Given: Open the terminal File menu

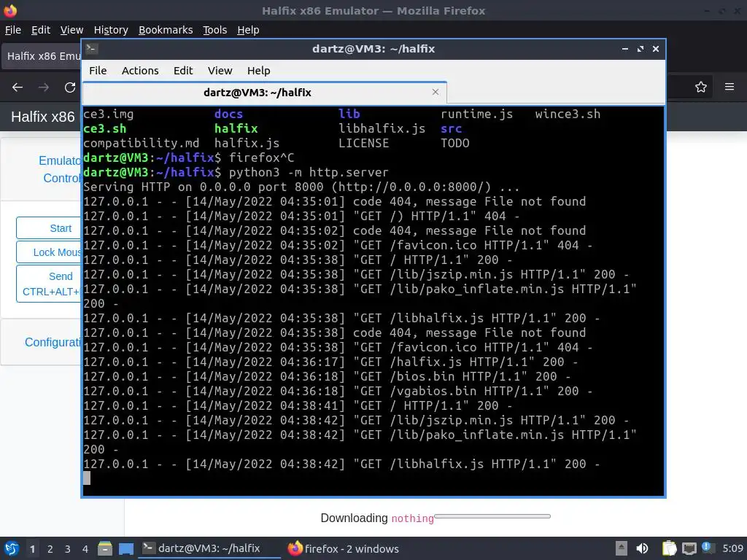Looking at the screenshot, I should click(98, 71).
